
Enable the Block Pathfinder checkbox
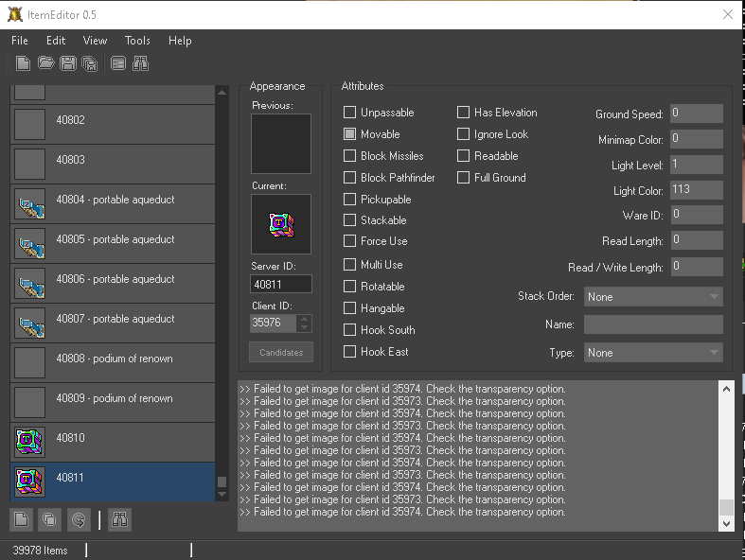pos(349,178)
